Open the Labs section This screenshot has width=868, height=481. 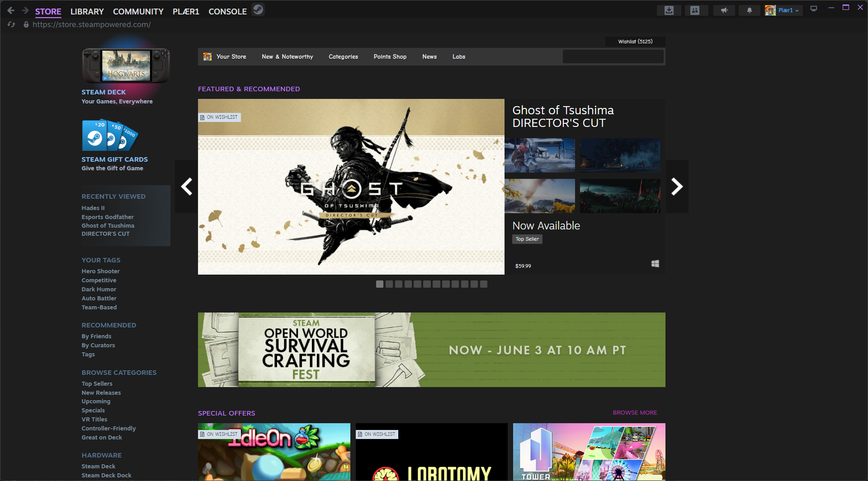(458, 56)
